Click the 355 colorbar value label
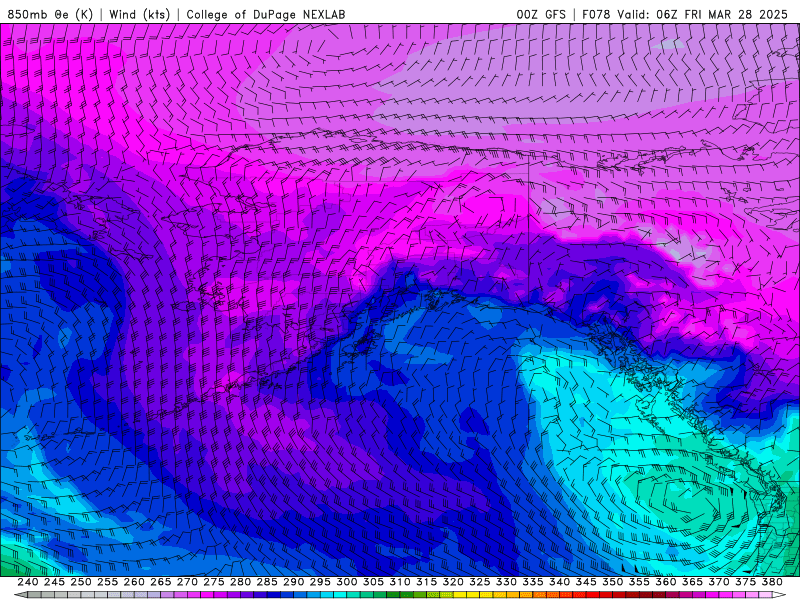This screenshot has height=600, width=800. [639, 582]
